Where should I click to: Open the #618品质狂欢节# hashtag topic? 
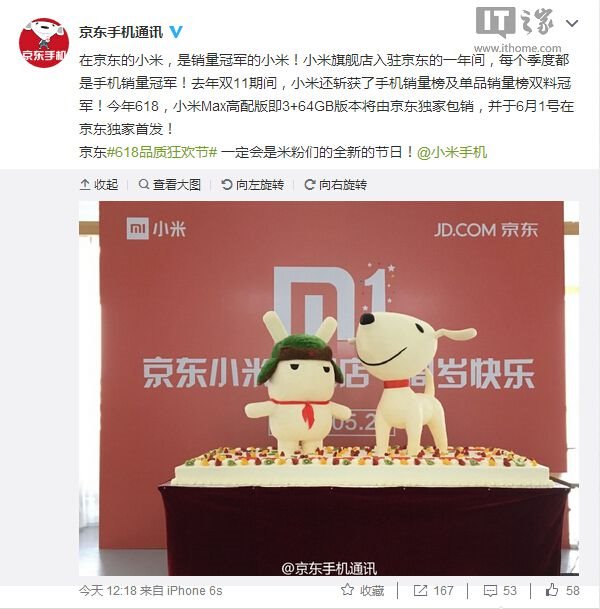click(x=162, y=152)
